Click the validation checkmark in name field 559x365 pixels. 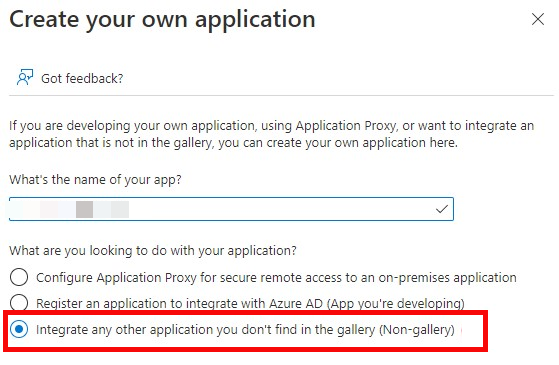pyautogui.click(x=442, y=209)
